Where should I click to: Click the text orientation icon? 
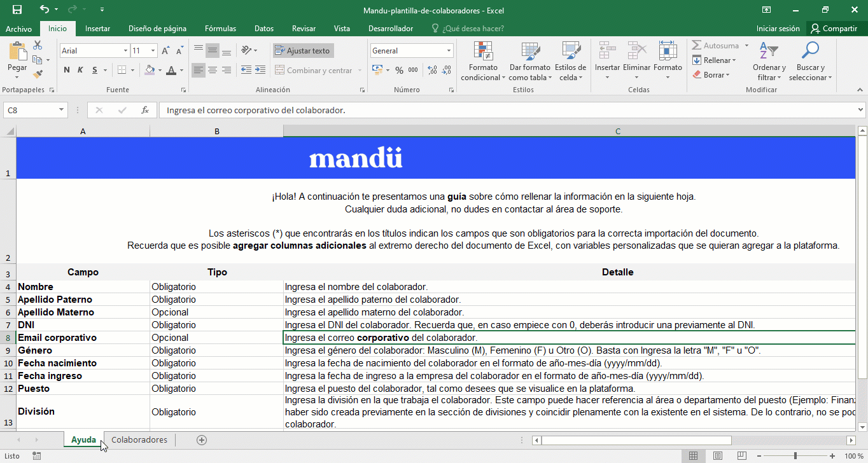[247, 50]
